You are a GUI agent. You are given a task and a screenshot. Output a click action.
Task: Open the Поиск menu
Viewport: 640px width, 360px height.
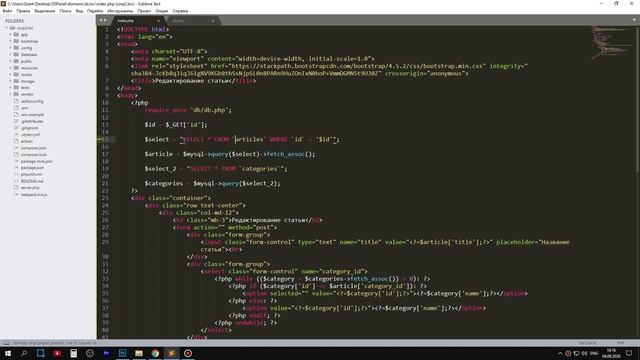65,11
